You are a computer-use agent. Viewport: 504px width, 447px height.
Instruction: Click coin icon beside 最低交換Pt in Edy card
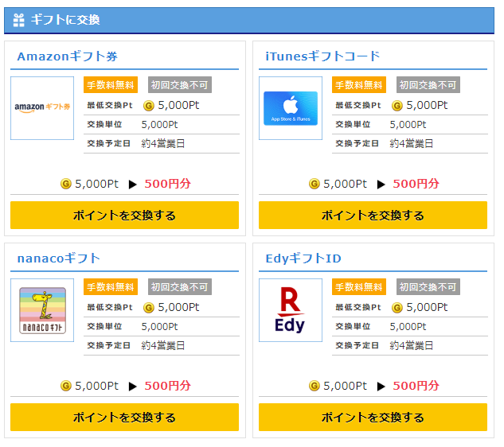pos(397,308)
